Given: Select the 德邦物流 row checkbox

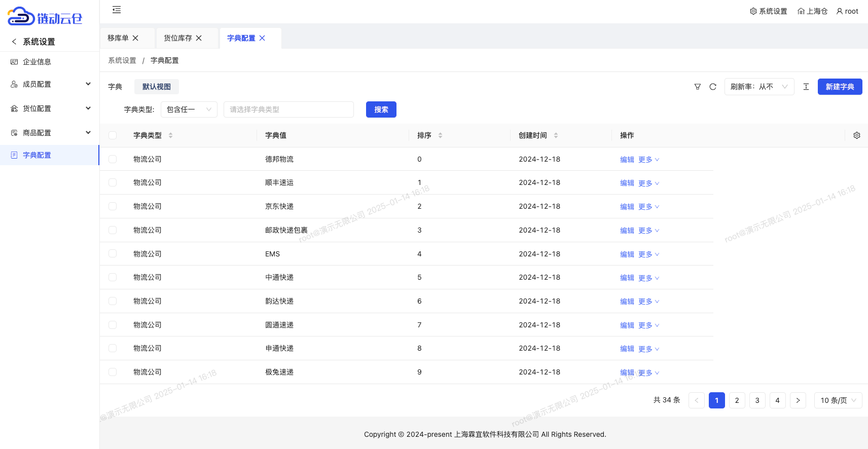Looking at the screenshot, I should click(x=113, y=159).
